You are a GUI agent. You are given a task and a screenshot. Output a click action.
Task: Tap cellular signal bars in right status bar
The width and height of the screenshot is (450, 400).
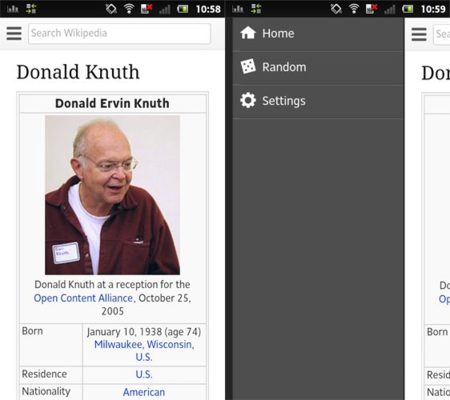(389, 9)
